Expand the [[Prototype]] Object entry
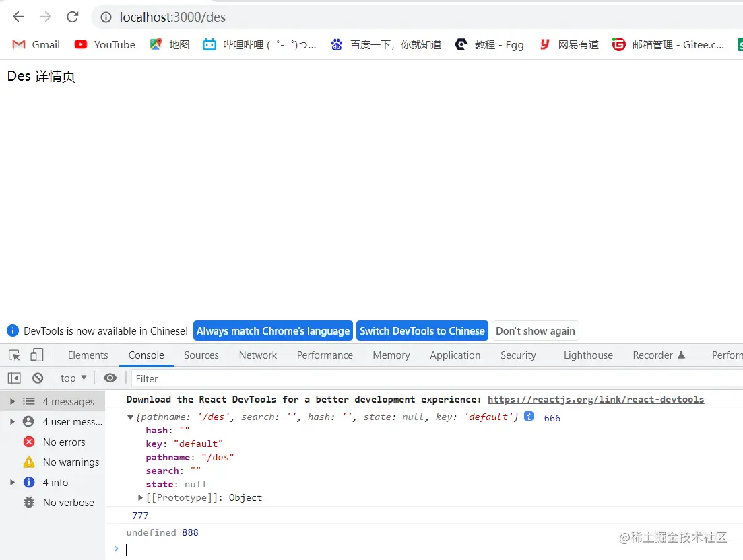743x560 pixels. [140, 497]
